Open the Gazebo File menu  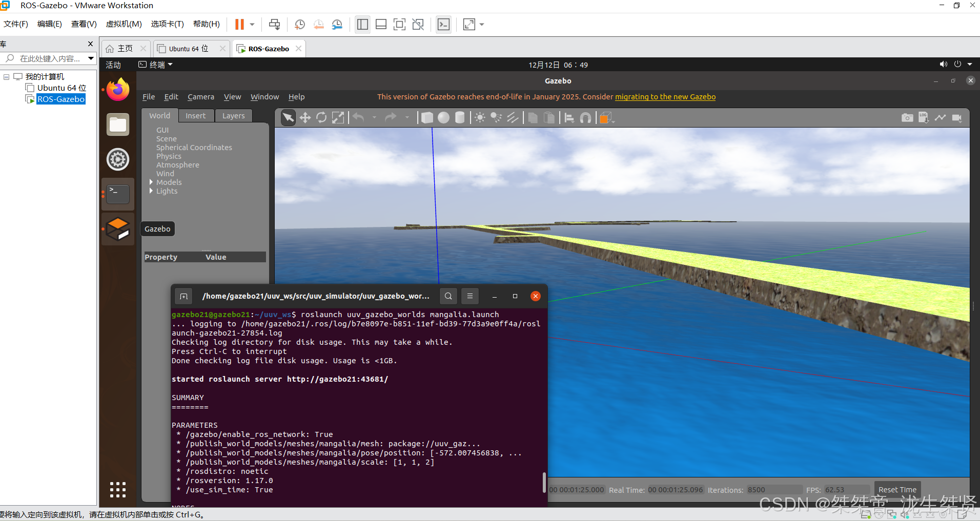(149, 97)
